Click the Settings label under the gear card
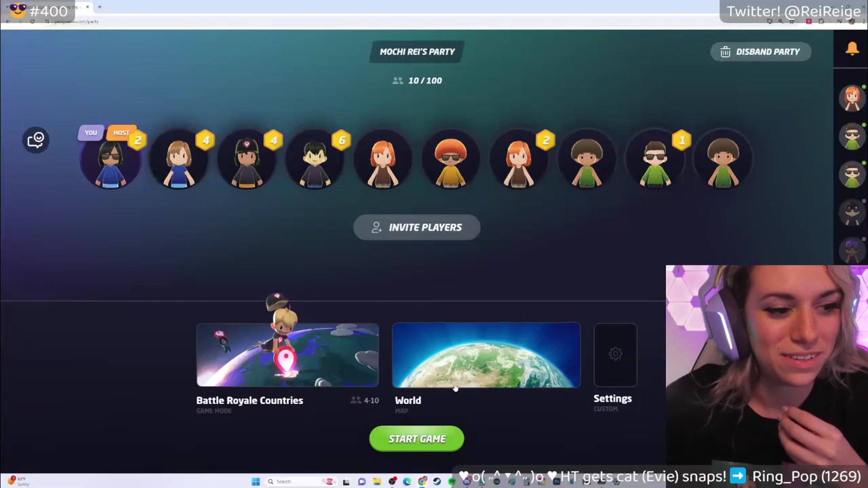Viewport: 868px width, 488px height. (x=613, y=399)
